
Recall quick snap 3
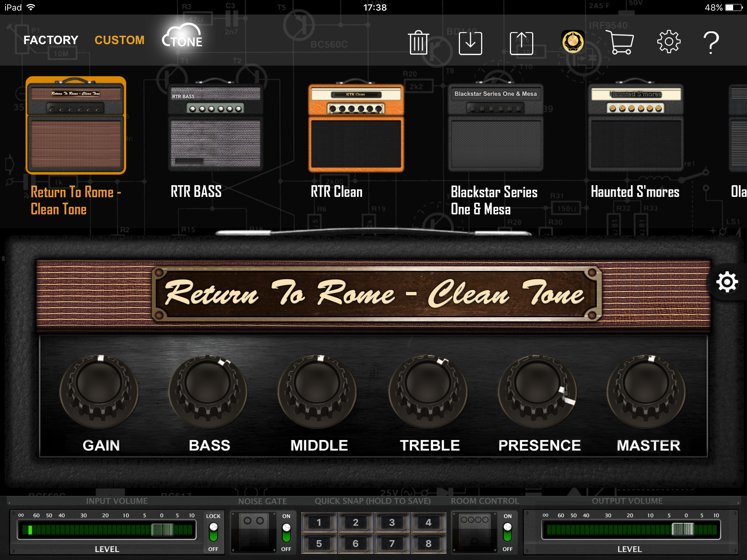coord(392,522)
